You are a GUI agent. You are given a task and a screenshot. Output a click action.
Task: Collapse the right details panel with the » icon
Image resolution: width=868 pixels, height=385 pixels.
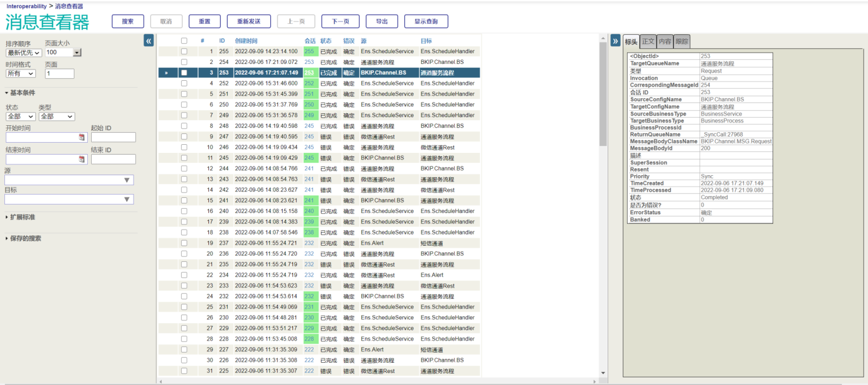(615, 41)
